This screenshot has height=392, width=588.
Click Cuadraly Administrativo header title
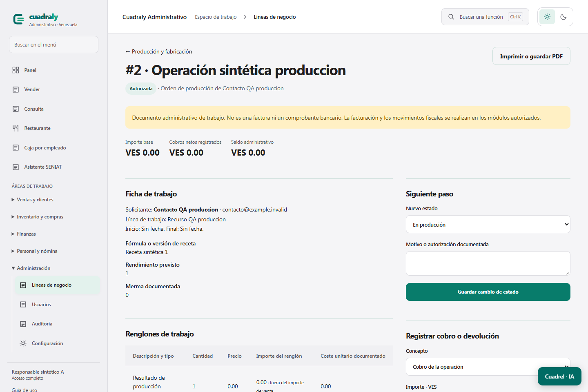154,17
